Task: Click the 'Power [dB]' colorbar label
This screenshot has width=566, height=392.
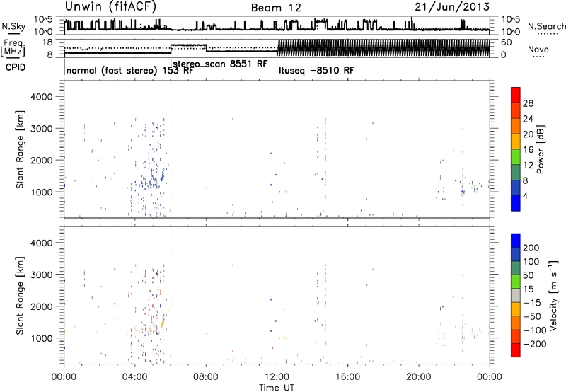Action: pos(541,149)
